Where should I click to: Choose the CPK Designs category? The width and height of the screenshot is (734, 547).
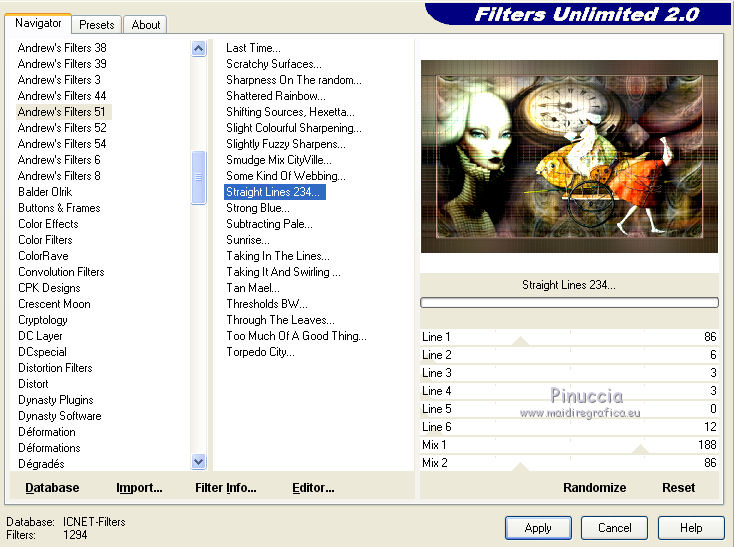[x=49, y=288]
